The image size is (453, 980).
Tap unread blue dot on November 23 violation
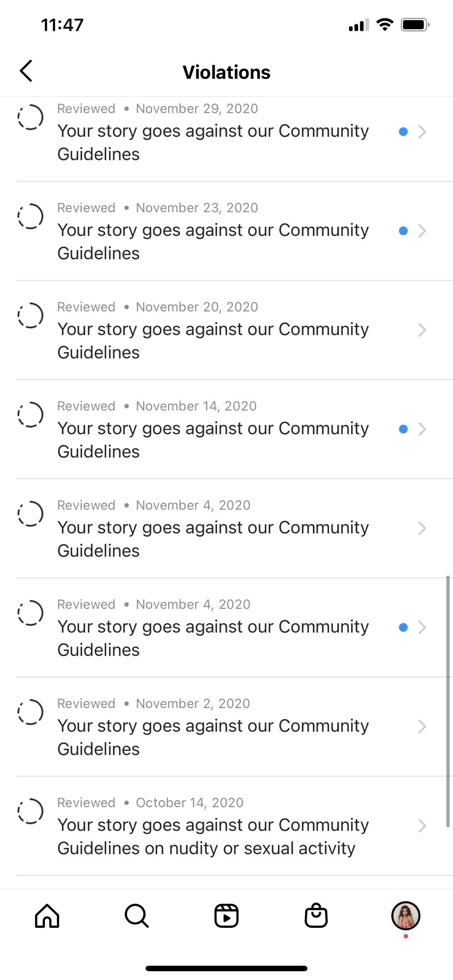tap(403, 231)
